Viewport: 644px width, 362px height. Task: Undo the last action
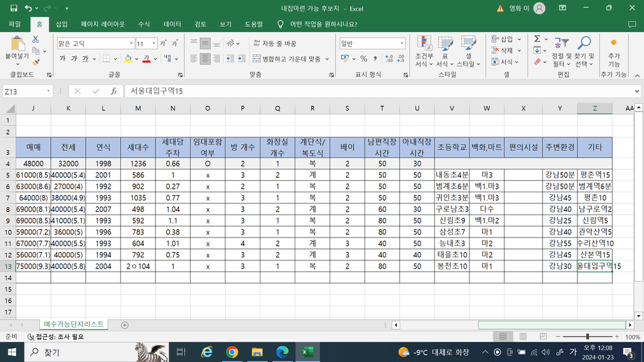click(x=28, y=8)
